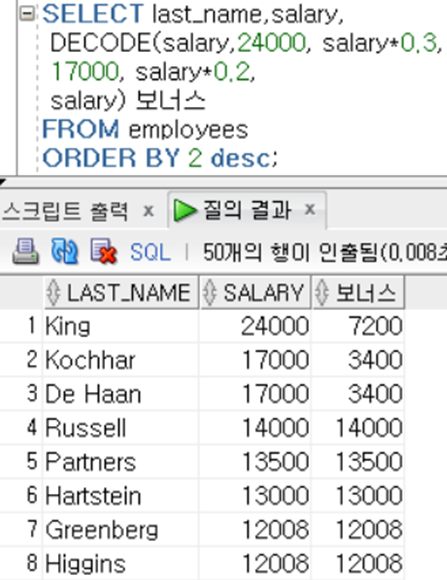Select the 질의 결과 tab
This screenshot has width=447, height=580.
247,210
